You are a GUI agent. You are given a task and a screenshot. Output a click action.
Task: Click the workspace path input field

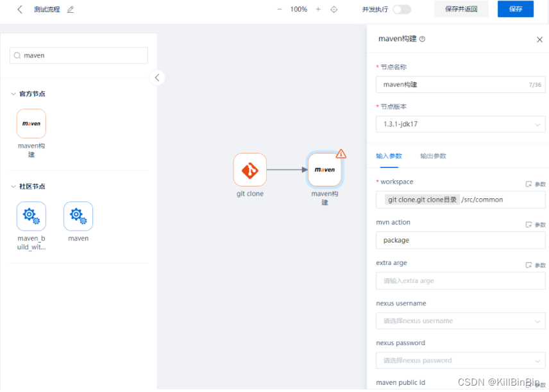pos(460,200)
